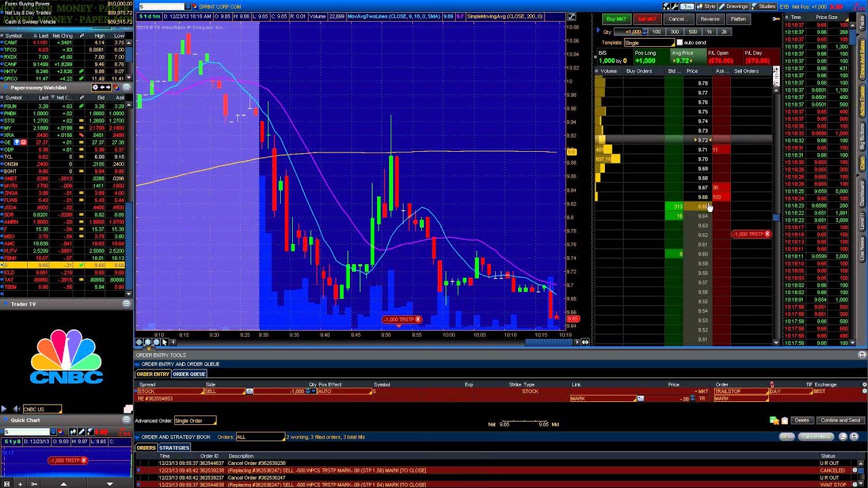This screenshot has width=868, height=488.
Task: Click the chart settings wrench icon
Action: (675, 6)
